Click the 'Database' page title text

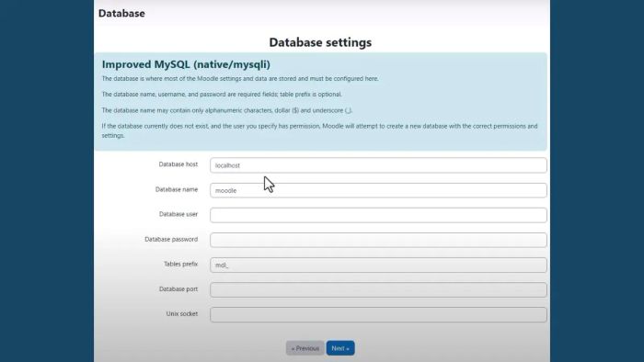coord(121,13)
